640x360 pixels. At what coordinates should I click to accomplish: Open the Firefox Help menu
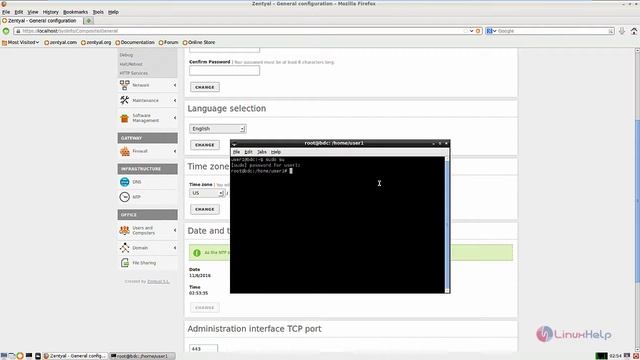113,12
